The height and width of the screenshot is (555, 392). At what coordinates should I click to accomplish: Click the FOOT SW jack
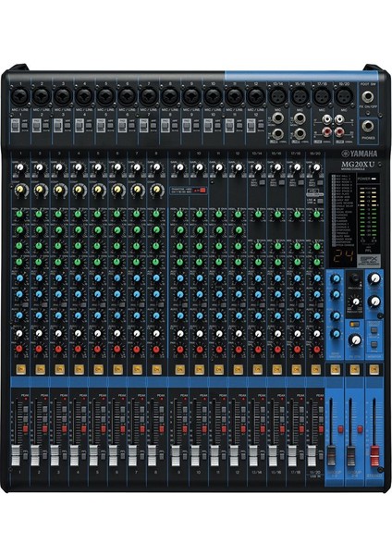coord(368,96)
